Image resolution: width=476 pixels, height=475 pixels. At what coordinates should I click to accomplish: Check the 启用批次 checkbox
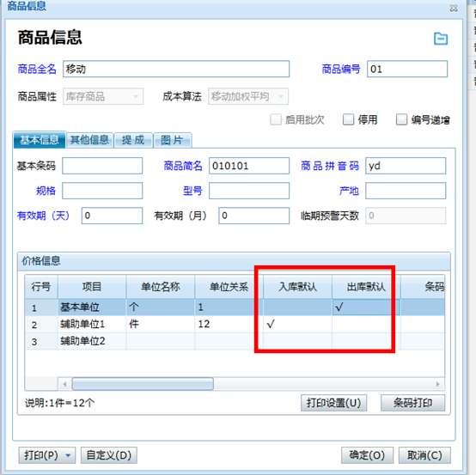click(276, 119)
